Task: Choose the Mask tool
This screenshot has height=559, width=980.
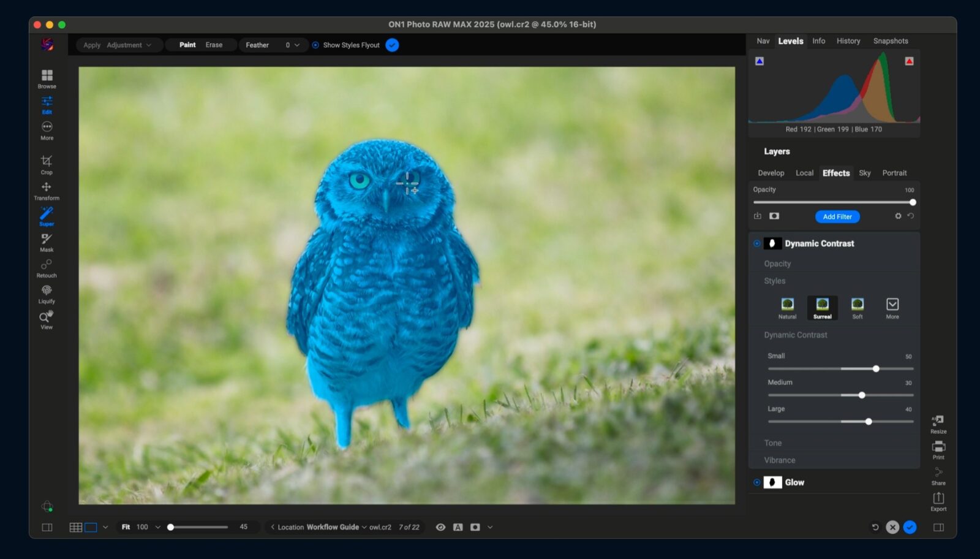Action: pos(47,241)
